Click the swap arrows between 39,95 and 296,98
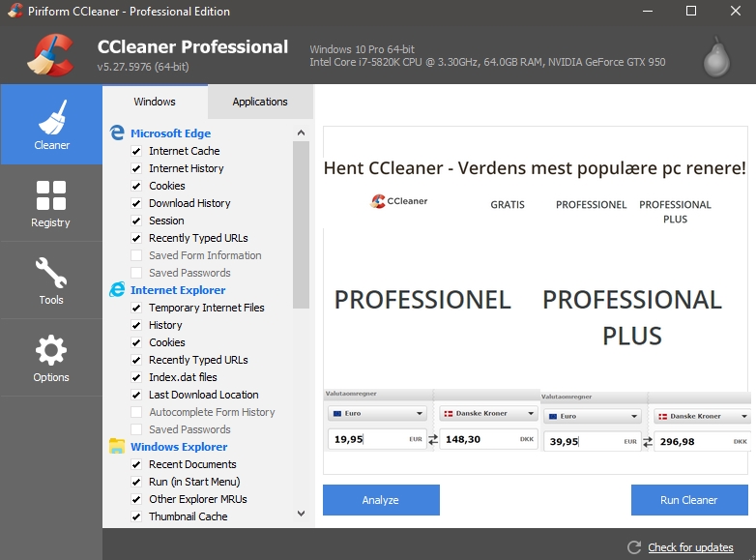This screenshot has width=756, height=560. [x=648, y=442]
